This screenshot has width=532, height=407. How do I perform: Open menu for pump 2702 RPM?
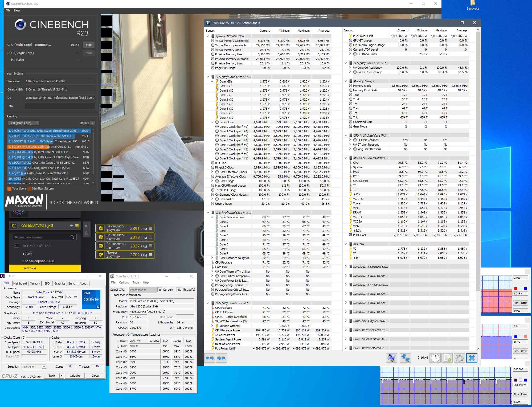(x=151, y=254)
